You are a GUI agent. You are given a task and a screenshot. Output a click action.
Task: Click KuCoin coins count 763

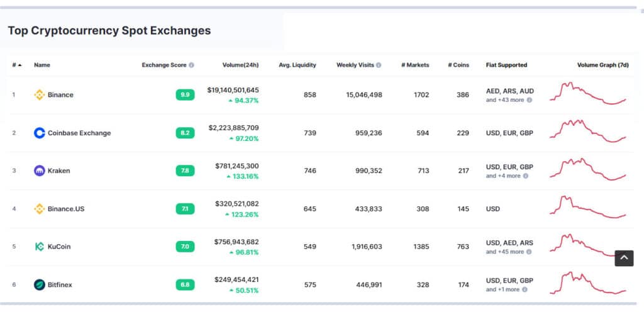pos(463,247)
